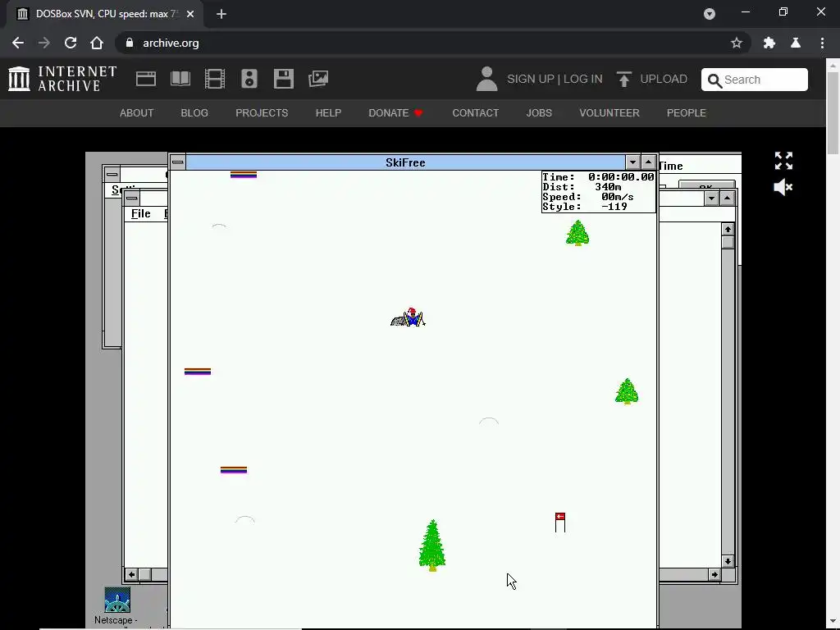The height and width of the screenshot is (630, 840).
Task: Click the rainbow jump ramp near top
Action: [x=243, y=175]
